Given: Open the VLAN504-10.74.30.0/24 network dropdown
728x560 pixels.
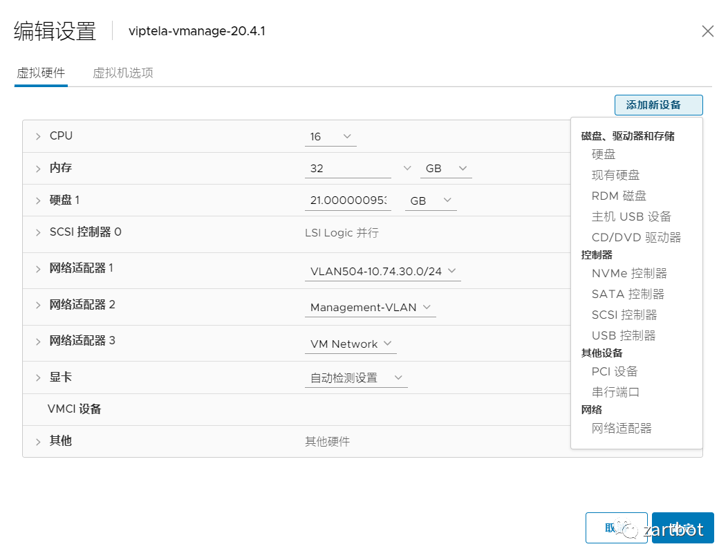Looking at the screenshot, I should coord(382,271).
